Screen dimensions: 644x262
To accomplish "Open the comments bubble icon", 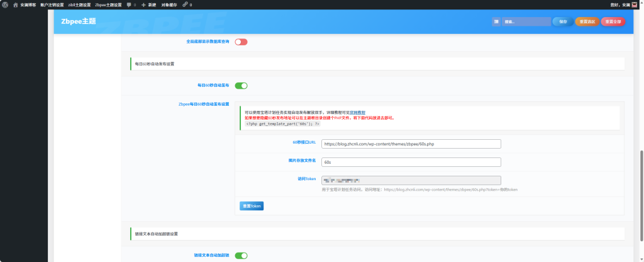I will (x=129, y=4).
